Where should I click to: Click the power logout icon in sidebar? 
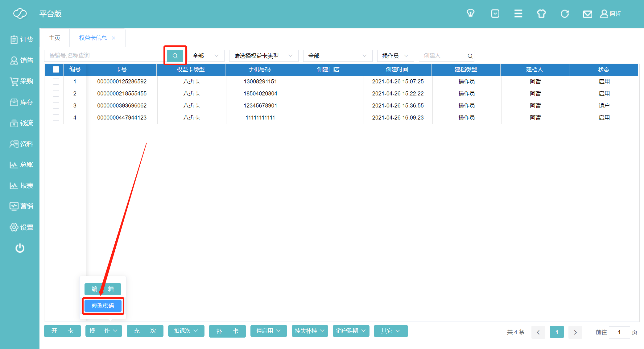click(20, 248)
